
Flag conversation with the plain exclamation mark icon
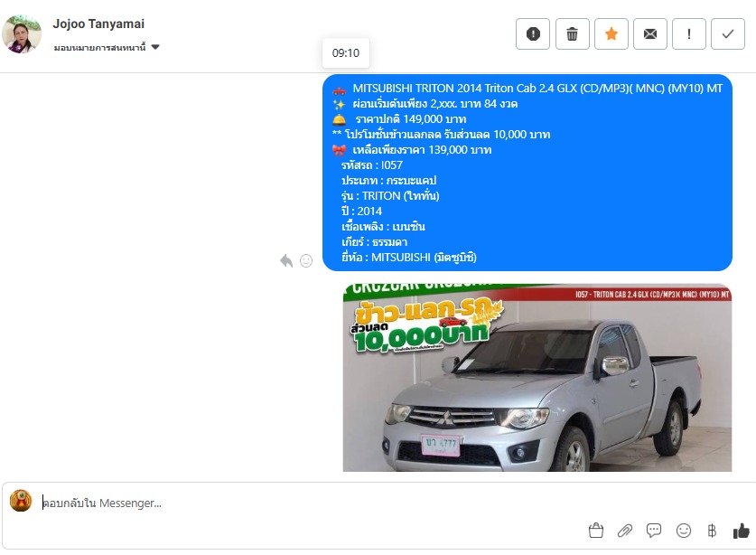pos(689,33)
